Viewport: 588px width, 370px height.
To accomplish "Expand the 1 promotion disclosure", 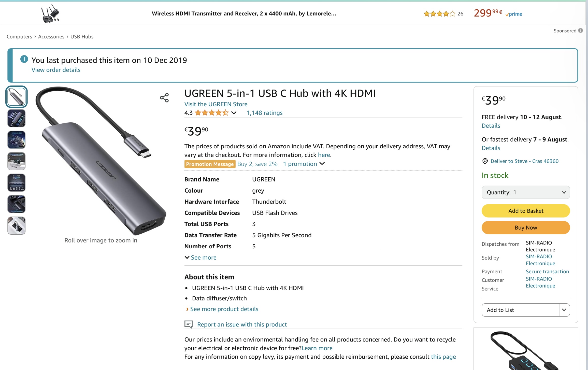I will [304, 164].
